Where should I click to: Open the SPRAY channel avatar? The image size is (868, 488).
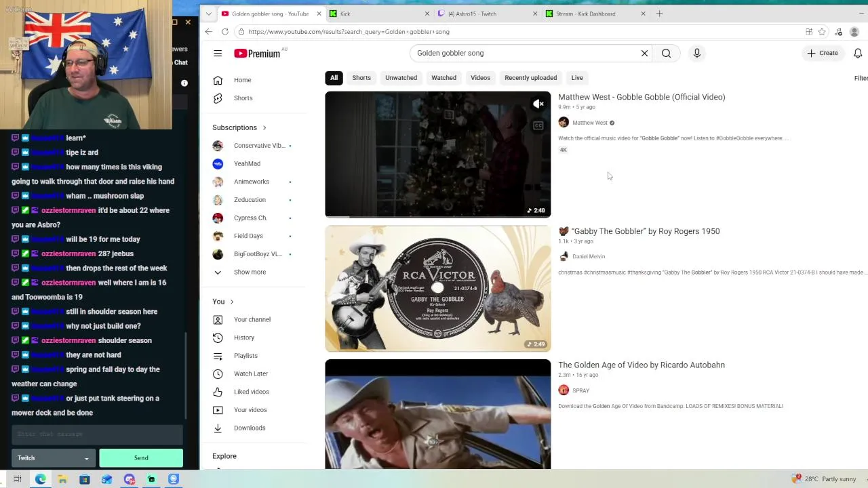[x=564, y=390]
